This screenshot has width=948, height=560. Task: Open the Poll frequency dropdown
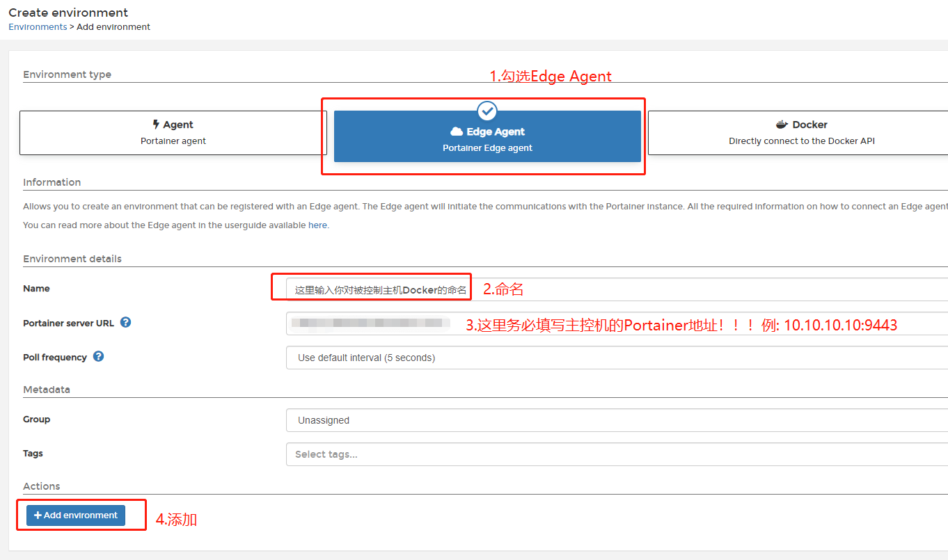point(617,358)
